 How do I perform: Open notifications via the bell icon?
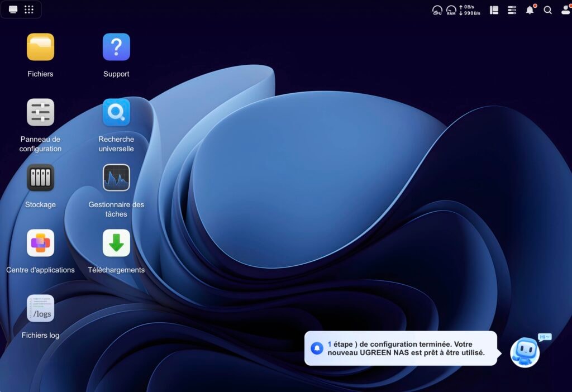point(530,10)
